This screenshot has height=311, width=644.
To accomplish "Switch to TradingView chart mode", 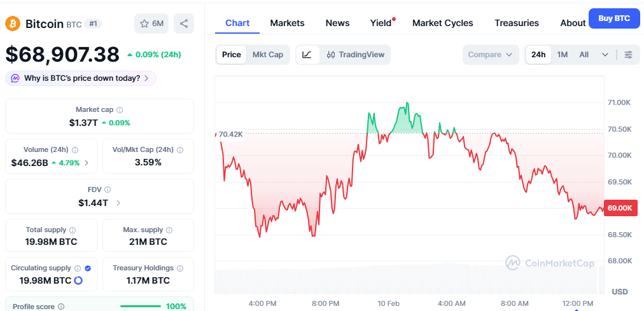I will point(356,55).
